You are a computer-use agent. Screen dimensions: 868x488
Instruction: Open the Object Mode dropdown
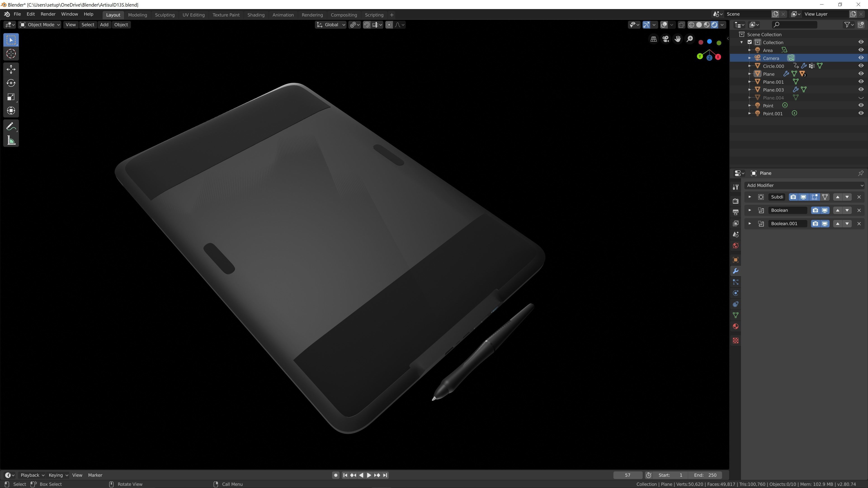click(x=40, y=25)
